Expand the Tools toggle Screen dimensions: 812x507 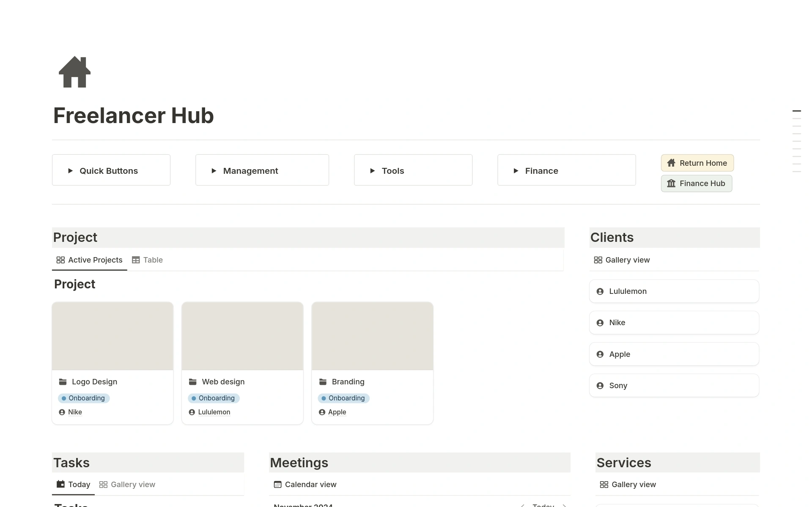coord(373,171)
